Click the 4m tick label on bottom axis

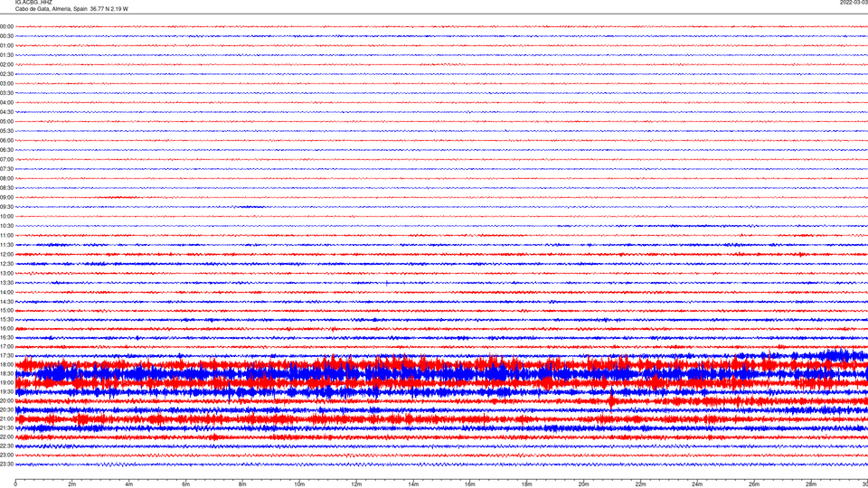[x=129, y=484]
